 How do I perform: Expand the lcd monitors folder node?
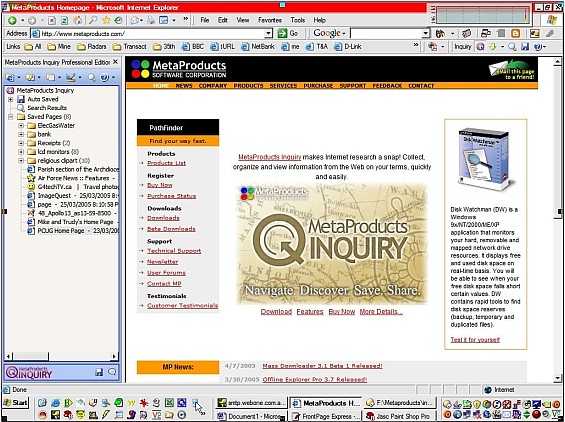(21, 152)
